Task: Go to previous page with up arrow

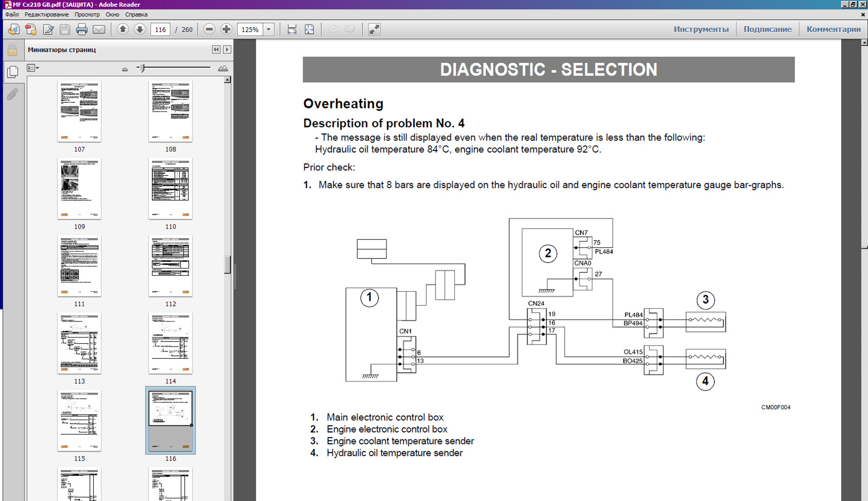Action: (x=123, y=29)
